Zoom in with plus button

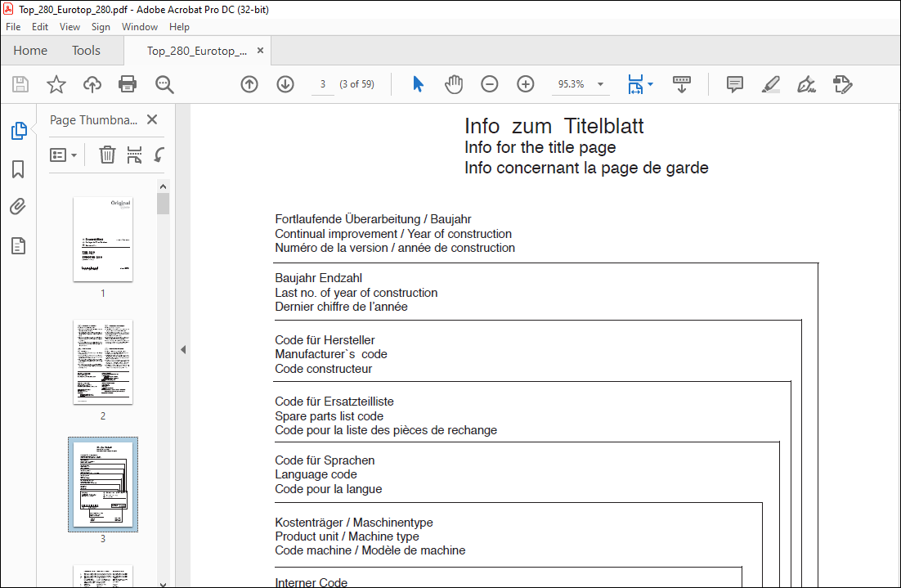(526, 84)
